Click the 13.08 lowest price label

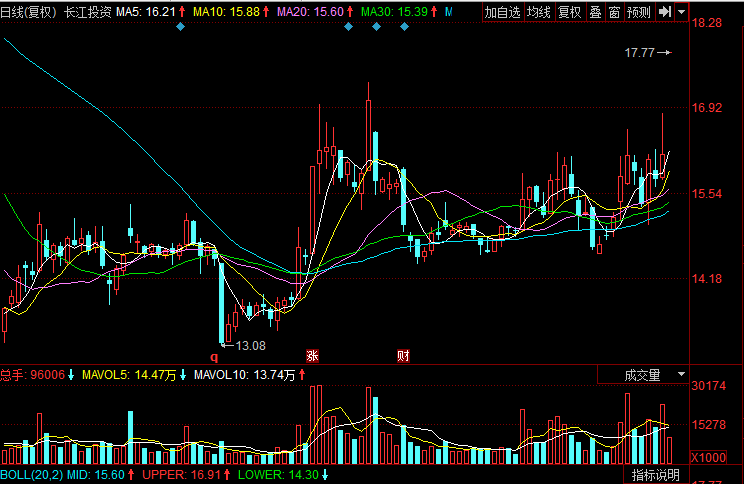251,346
